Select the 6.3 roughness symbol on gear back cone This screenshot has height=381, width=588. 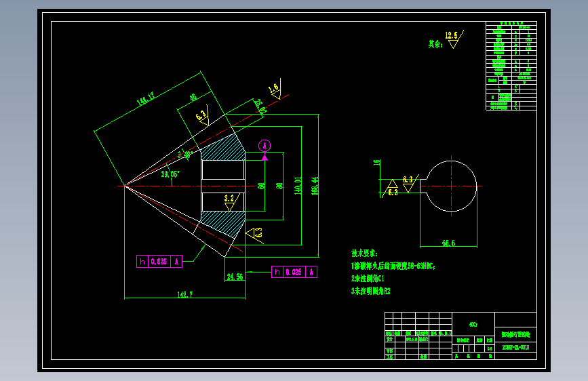point(255,235)
